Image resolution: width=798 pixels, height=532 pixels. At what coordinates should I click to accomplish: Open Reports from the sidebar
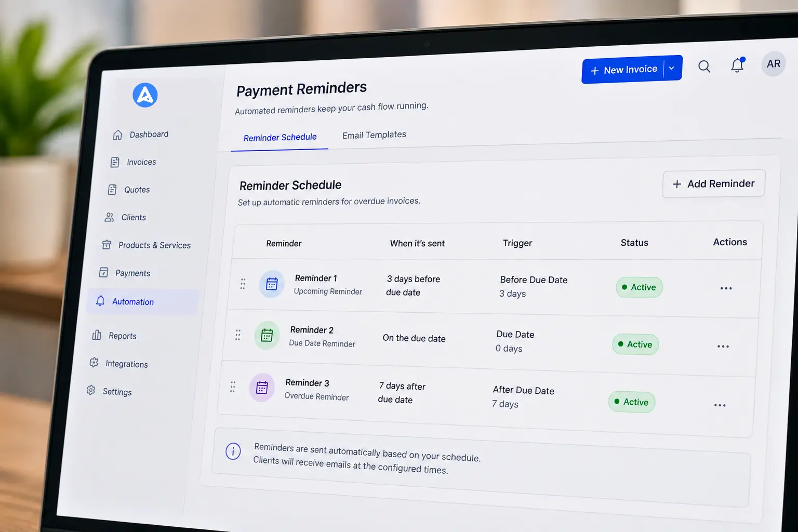point(122,336)
